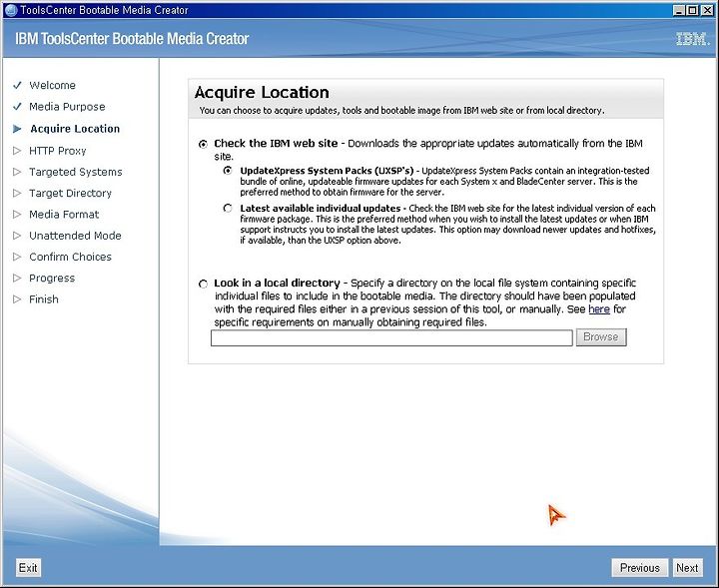This screenshot has height=588, width=719.
Task: Select the Check the IBM web site option
Action: (203, 144)
